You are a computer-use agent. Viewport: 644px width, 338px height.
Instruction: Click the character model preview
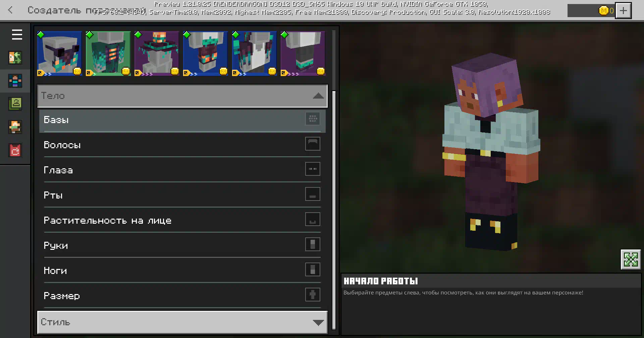491,152
